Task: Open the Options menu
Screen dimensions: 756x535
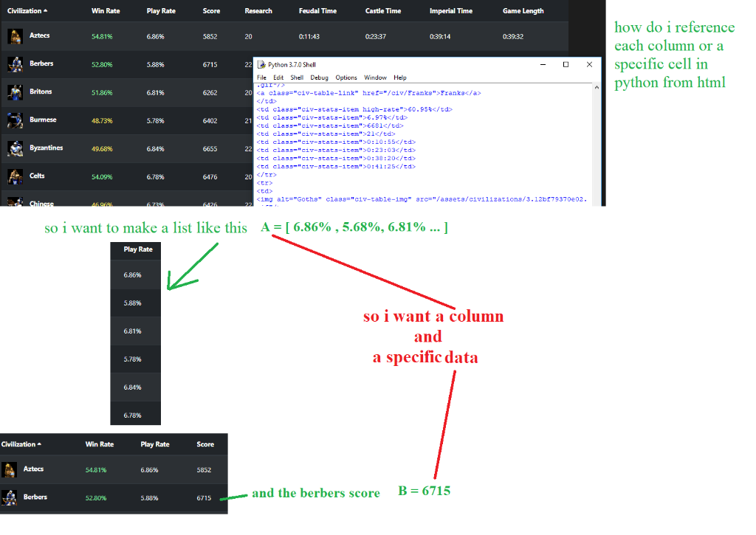Action: click(346, 77)
